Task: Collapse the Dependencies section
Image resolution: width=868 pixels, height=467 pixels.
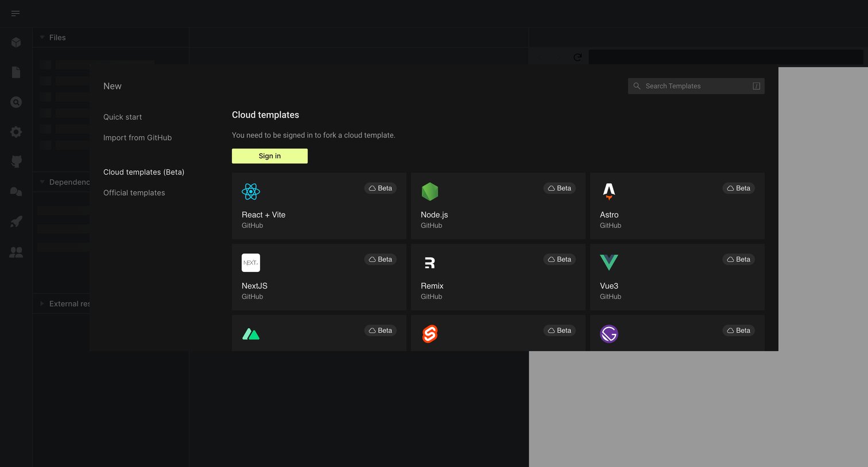Action: click(x=42, y=182)
